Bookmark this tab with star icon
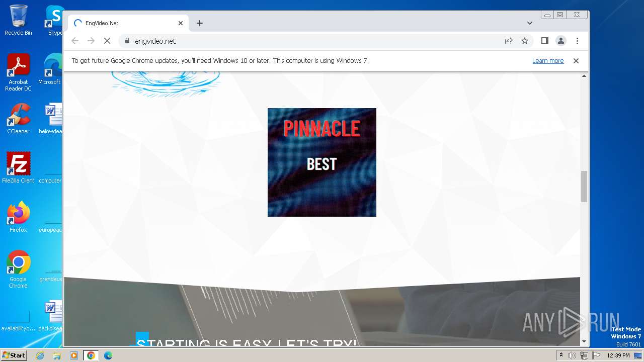Viewport: 644px width, 362px height. [525, 41]
